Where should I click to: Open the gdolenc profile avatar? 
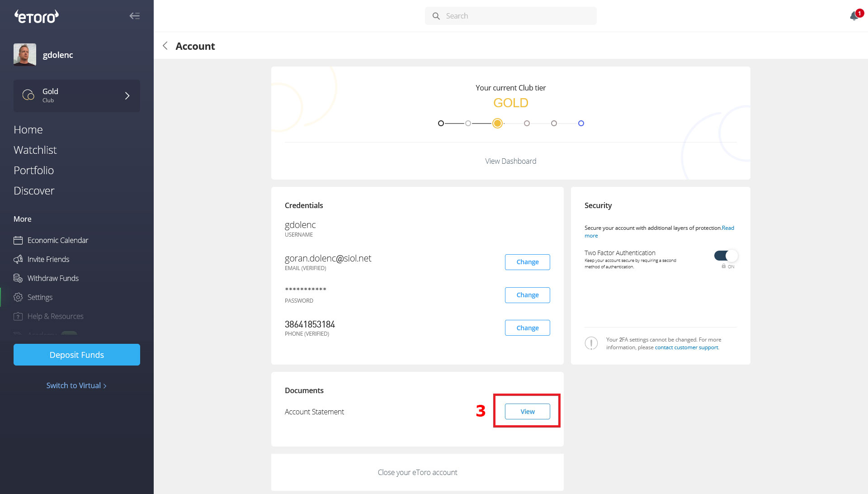click(25, 55)
